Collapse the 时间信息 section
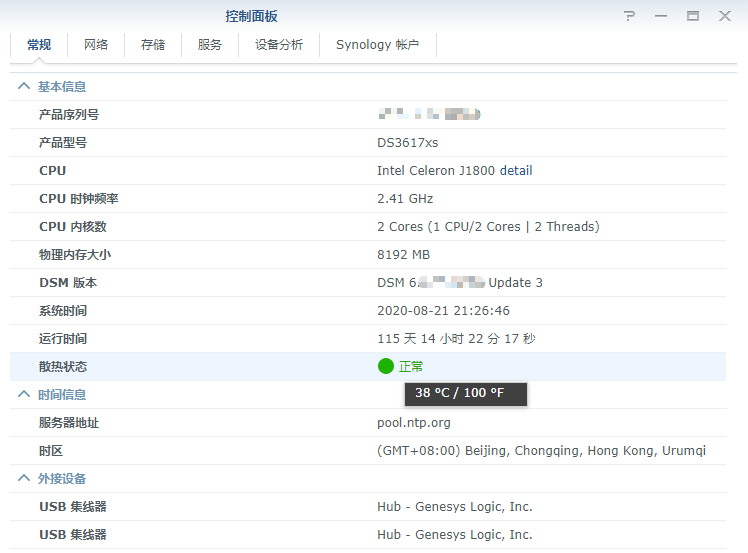Screen dimensions: 748x553 [x=24, y=395]
